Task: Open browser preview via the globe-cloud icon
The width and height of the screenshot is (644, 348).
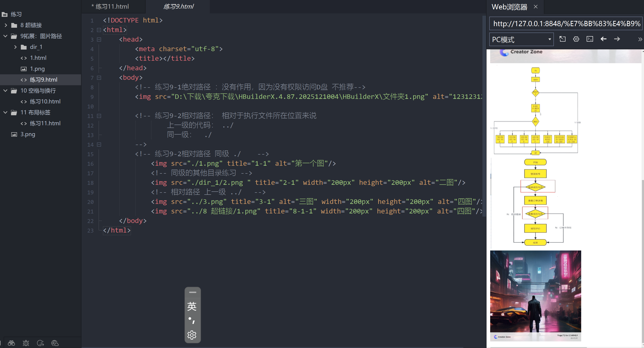Action: click(55, 343)
